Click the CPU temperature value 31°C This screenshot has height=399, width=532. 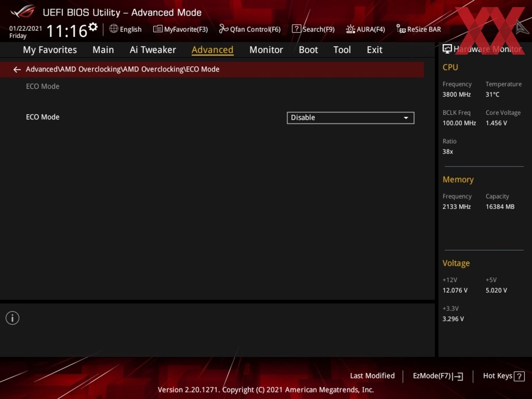tap(492, 95)
